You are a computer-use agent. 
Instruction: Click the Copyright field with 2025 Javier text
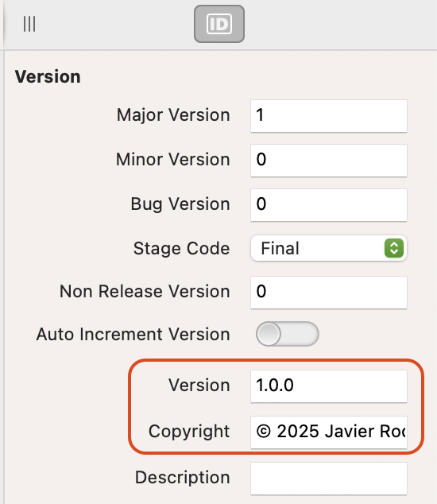pos(329,432)
